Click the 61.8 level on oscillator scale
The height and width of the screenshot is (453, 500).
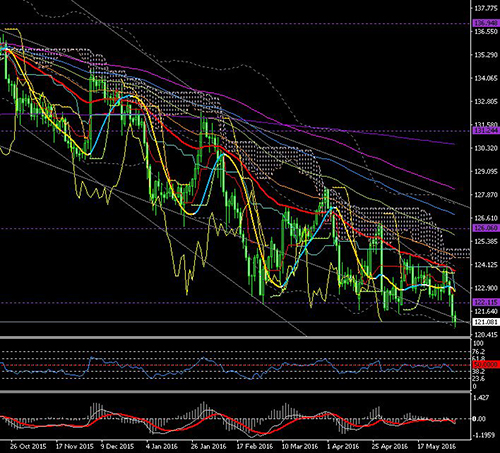tap(479, 359)
